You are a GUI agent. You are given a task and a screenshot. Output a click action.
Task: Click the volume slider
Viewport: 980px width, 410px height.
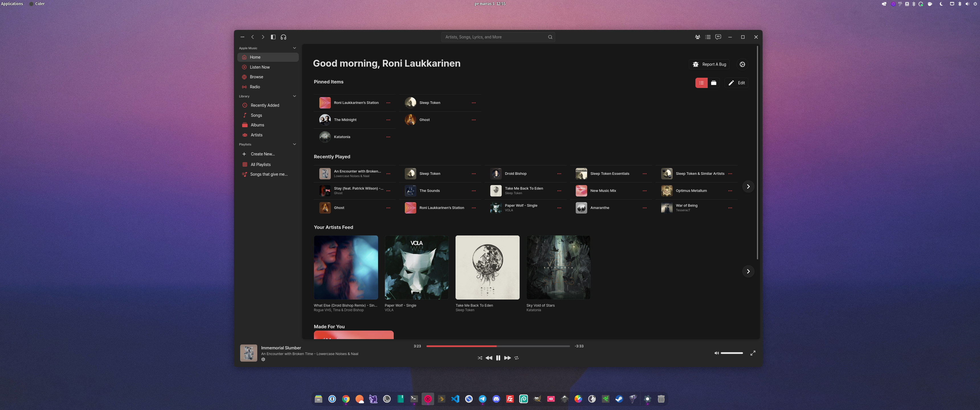[x=732, y=353]
